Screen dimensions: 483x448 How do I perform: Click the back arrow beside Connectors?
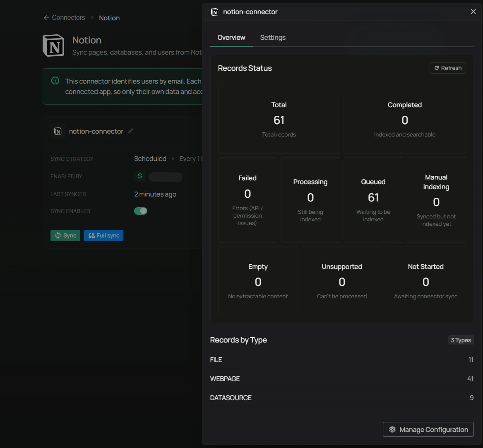[46, 18]
